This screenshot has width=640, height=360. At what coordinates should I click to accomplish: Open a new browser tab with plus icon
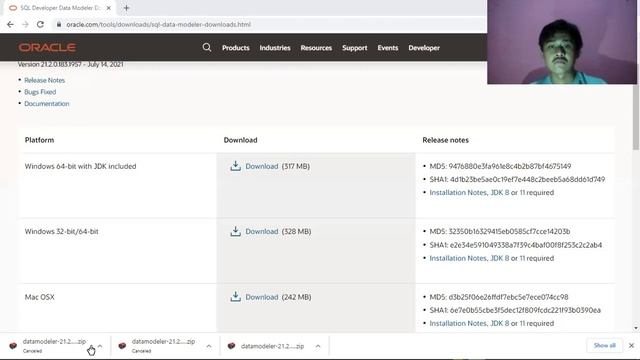(x=126, y=8)
